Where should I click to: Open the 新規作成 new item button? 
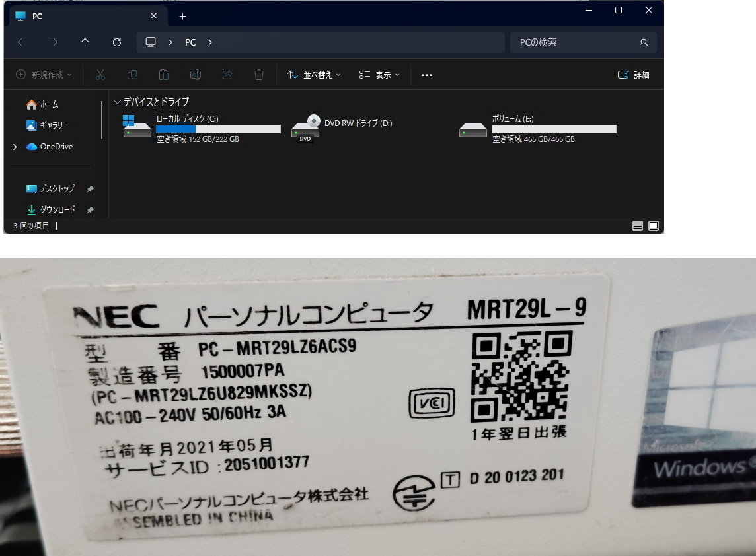click(44, 75)
